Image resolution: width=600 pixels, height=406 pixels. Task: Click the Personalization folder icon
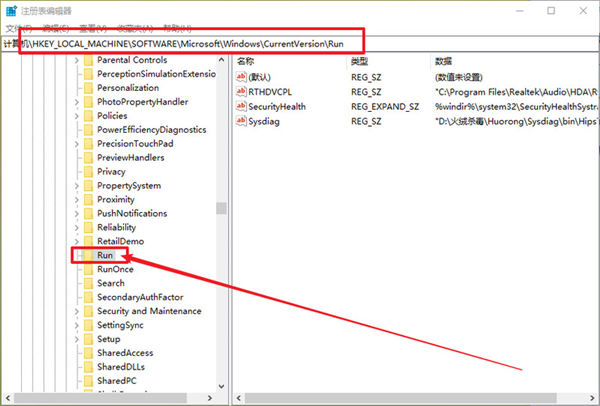pyautogui.click(x=88, y=88)
